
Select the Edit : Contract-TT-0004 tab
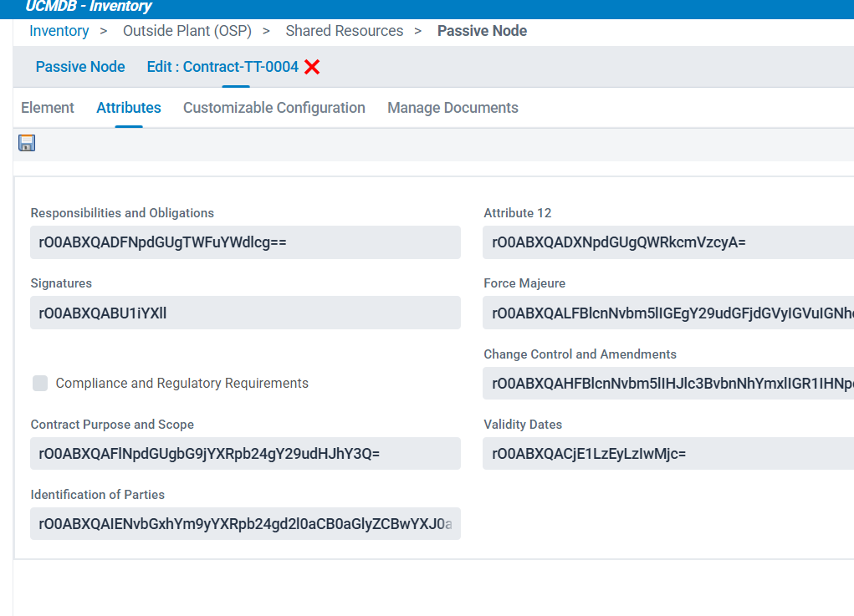[222, 67]
